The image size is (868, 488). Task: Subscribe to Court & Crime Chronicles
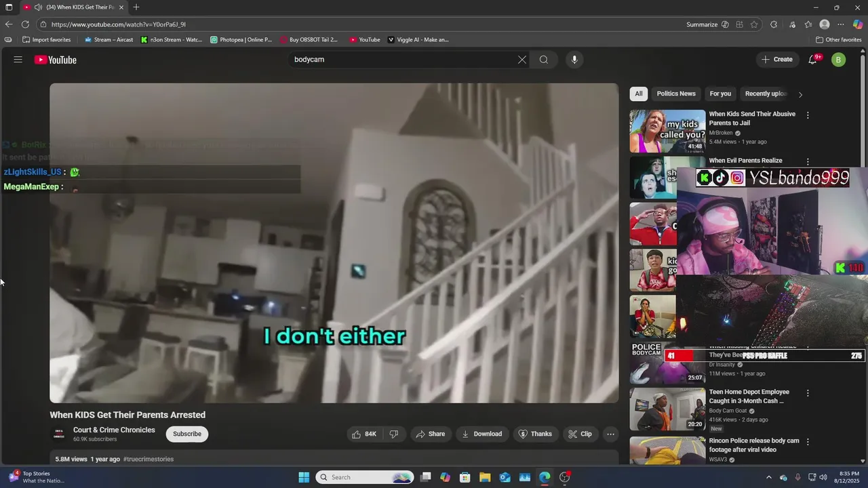187,434
